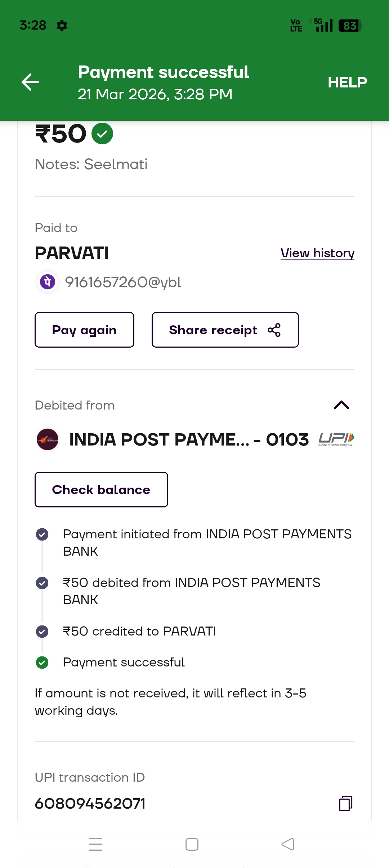389x868 pixels.
Task: Tap the back arrow in header
Action: pos(30,82)
